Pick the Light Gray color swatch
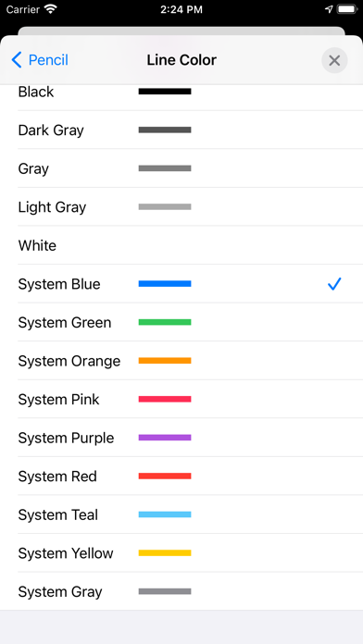 coord(165,206)
